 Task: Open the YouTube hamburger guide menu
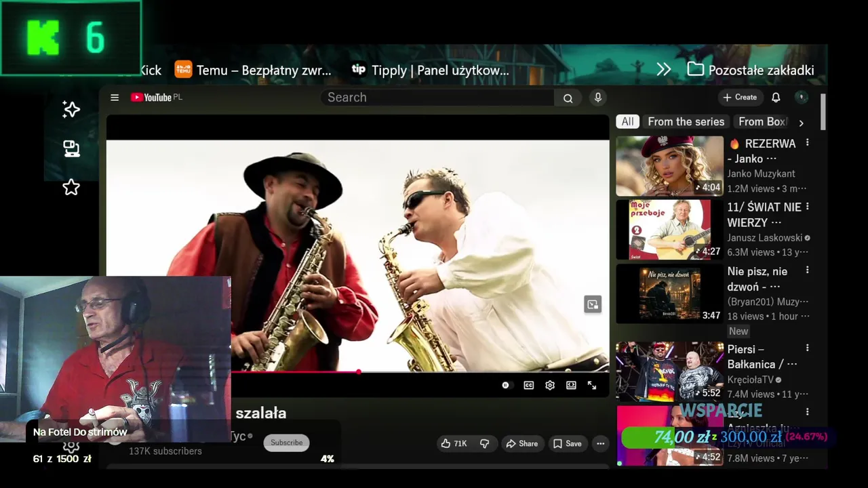click(115, 98)
